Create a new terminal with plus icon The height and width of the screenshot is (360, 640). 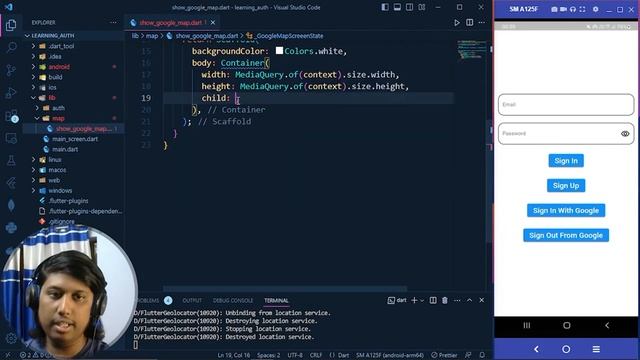coord(414,300)
